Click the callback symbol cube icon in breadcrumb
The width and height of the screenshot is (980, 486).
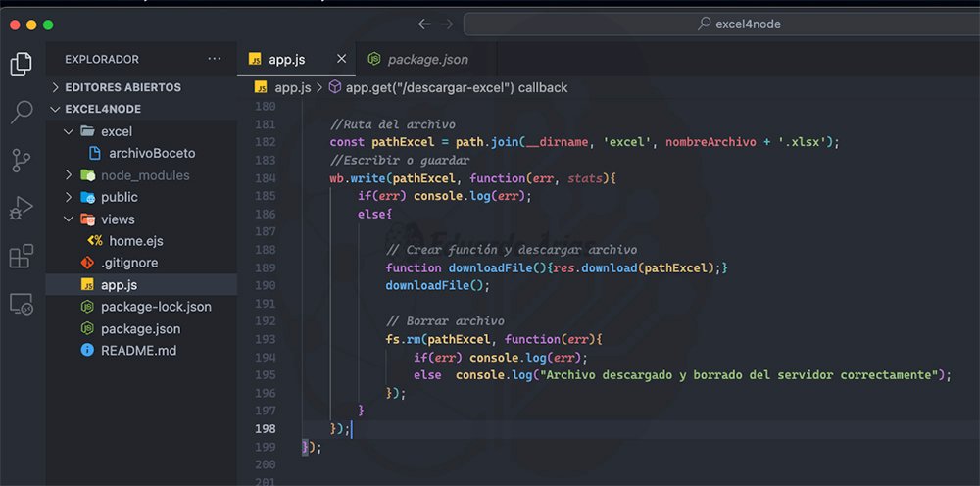pos(335,87)
